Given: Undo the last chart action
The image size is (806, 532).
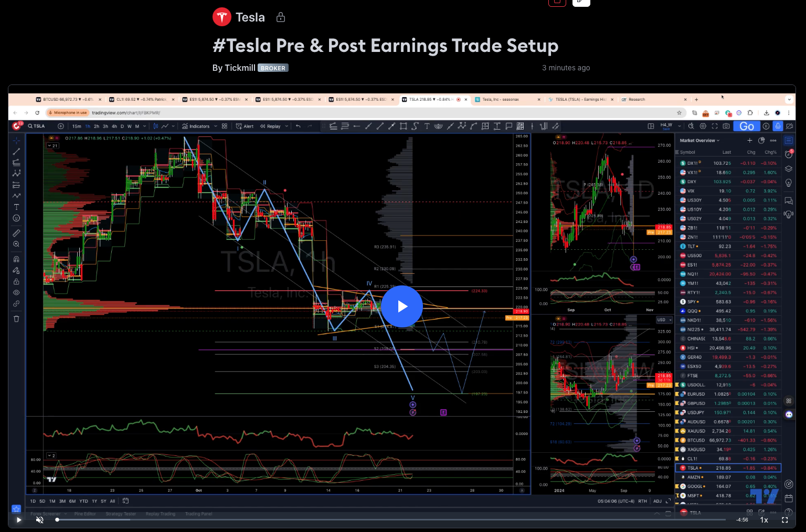Looking at the screenshot, I should (298, 126).
